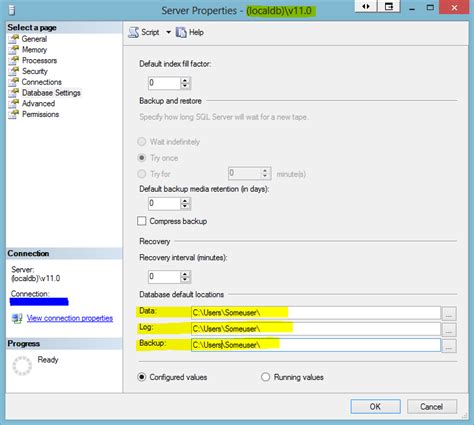Click the connection properties icon
Screen dimensions: 474x425
click(17, 318)
